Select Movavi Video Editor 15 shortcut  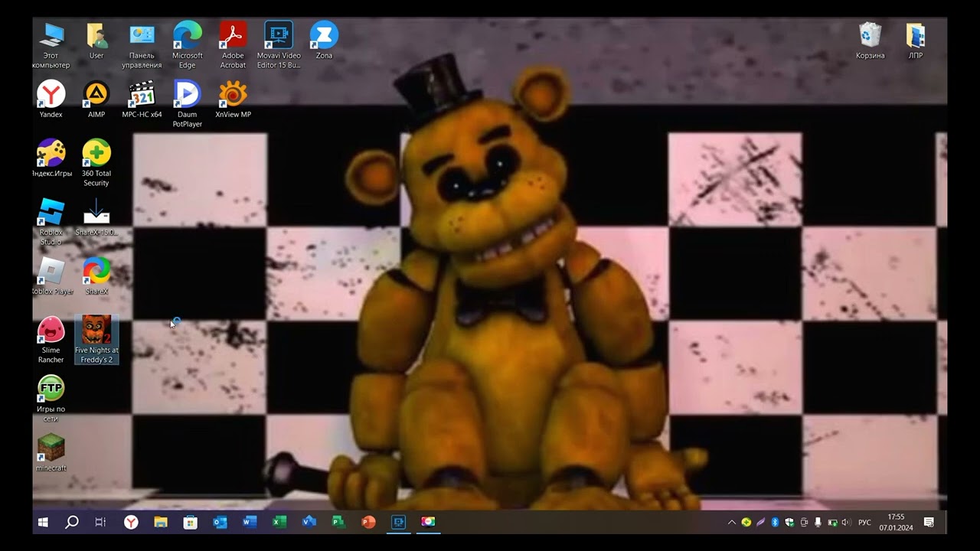pos(279,45)
